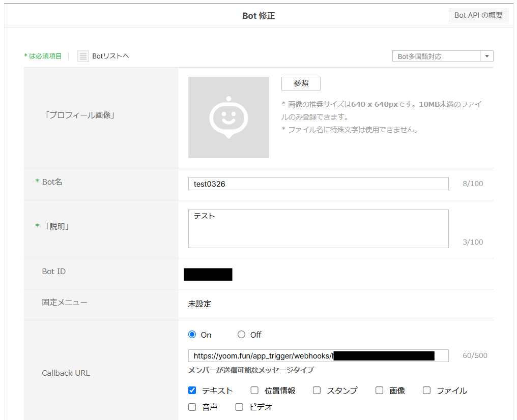Open Bot API の概要 page

click(478, 15)
